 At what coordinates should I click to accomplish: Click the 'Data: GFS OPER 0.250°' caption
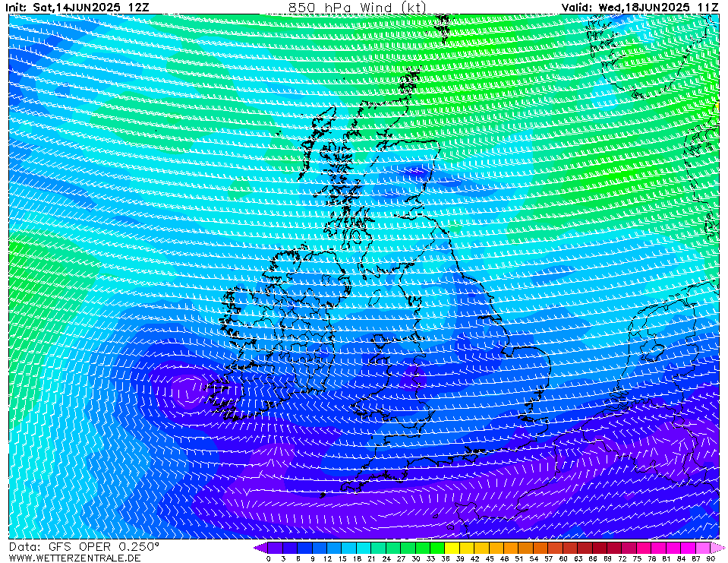[84, 547]
